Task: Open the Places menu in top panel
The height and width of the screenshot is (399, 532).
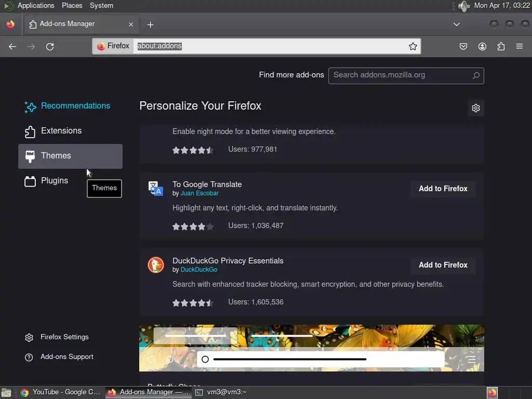Action: (x=72, y=5)
